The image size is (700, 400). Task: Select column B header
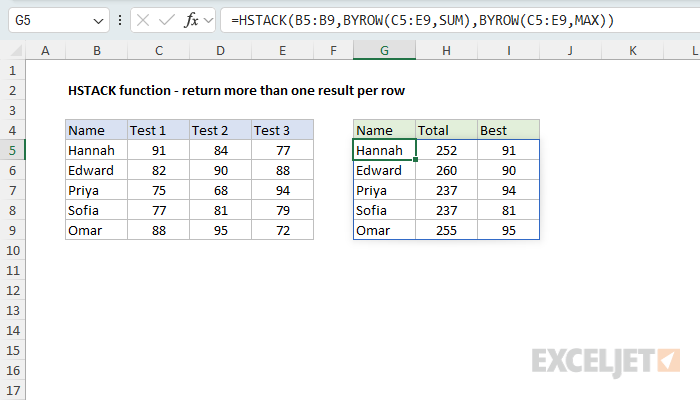pyautogui.click(x=96, y=50)
